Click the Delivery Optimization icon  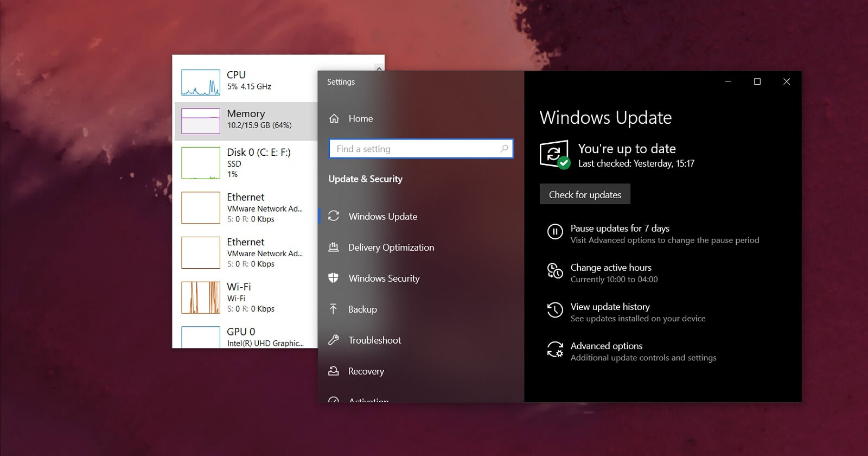(334, 248)
